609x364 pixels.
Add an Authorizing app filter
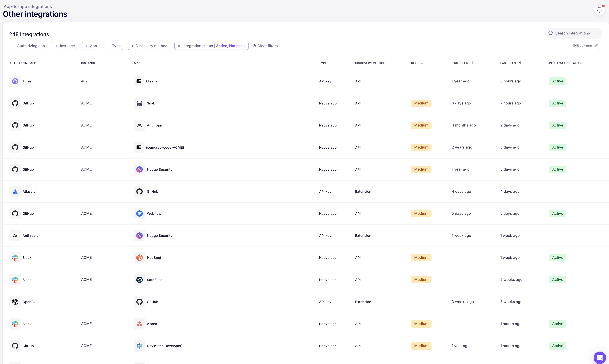pyautogui.click(x=28, y=46)
